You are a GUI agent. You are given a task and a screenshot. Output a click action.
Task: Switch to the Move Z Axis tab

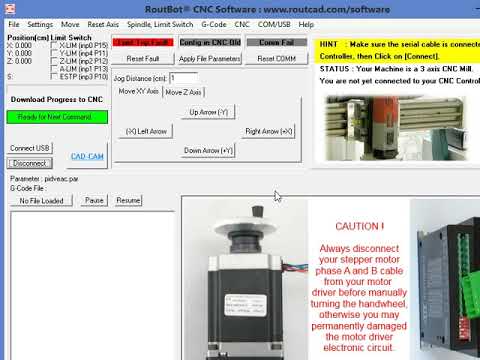coord(183,92)
